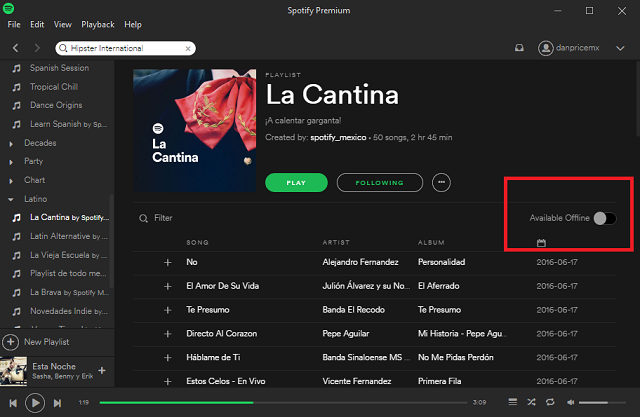The height and width of the screenshot is (417, 640).
Task: Click the Esta Noche album art thumbnail
Action: [x=13, y=371]
